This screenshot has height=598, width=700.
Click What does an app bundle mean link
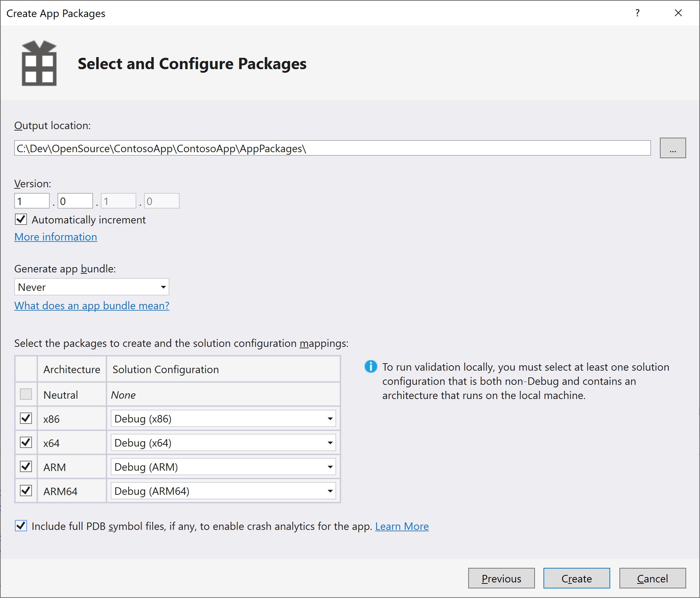(x=92, y=305)
